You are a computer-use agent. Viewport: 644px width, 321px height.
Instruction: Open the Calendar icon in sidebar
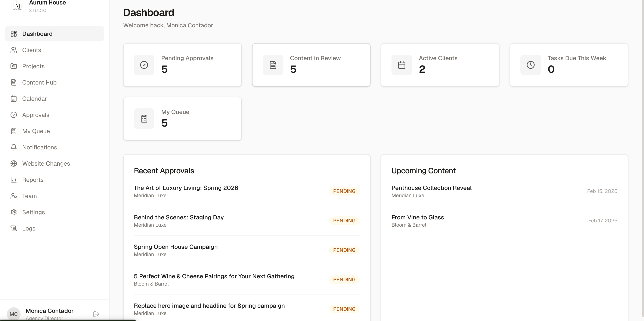click(x=14, y=99)
